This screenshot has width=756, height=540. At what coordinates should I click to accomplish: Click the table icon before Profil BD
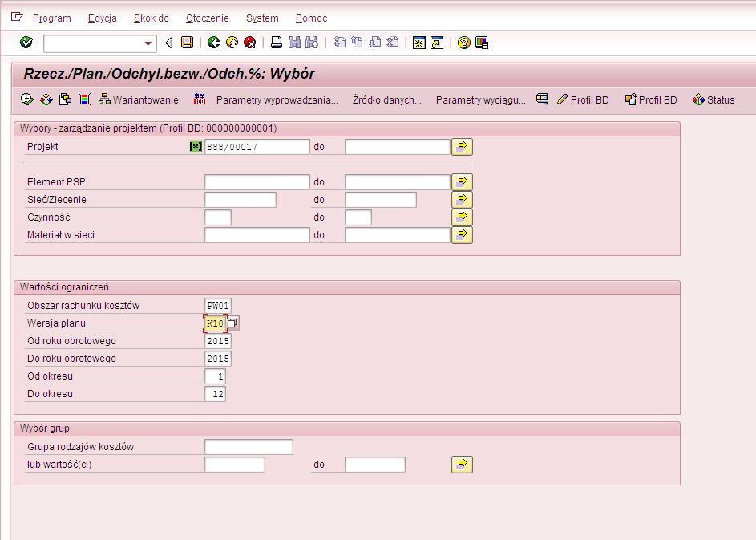pos(542,99)
